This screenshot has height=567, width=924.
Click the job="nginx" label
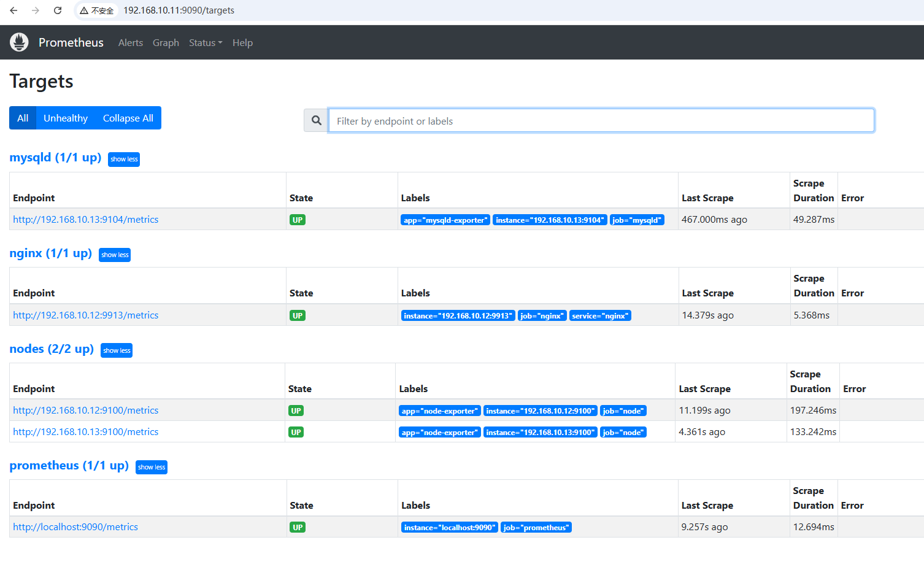coord(542,316)
